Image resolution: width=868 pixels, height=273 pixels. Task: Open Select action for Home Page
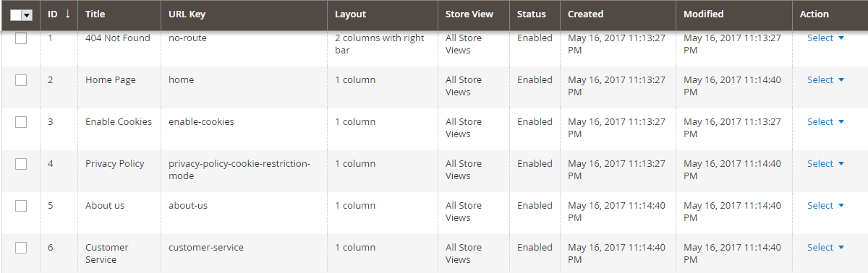[825, 80]
